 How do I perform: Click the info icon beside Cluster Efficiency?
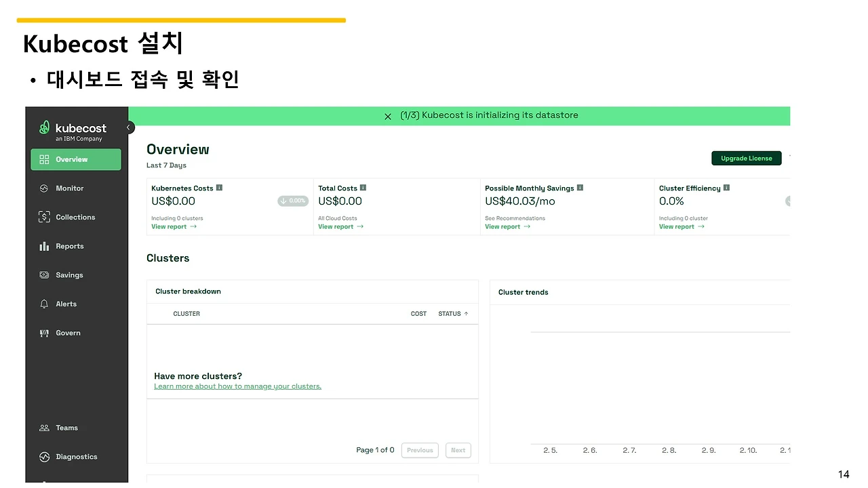(x=726, y=188)
